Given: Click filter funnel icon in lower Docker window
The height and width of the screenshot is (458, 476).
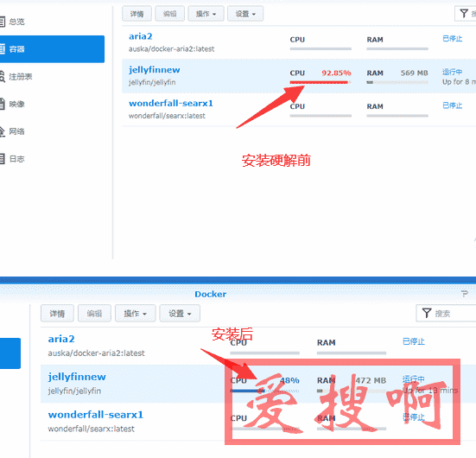Looking at the screenshot, I should tap(427, 313).
